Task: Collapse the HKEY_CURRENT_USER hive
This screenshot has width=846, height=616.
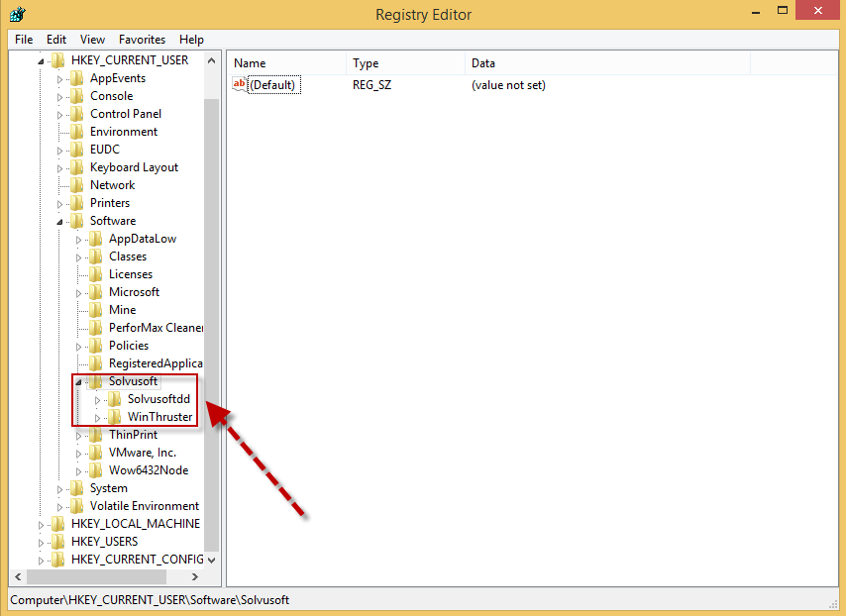Action: tap(41, 61)
